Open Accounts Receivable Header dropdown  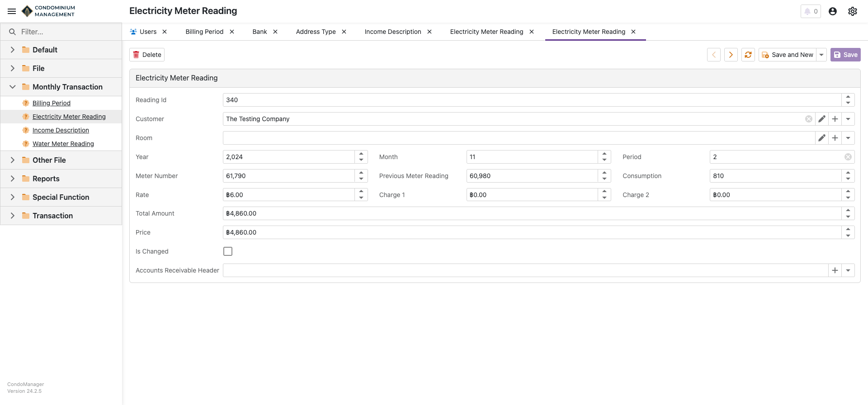(848, 270)
